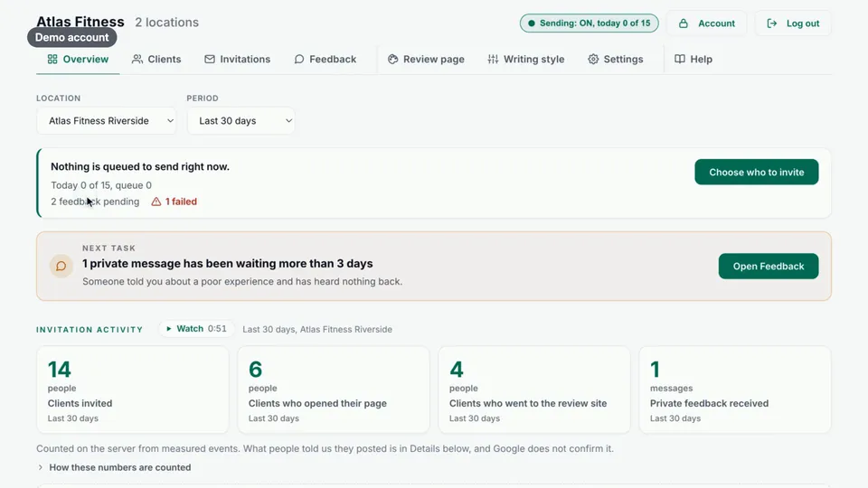Click the 2 locations text

pyautogui.click(x=166, y=22)
